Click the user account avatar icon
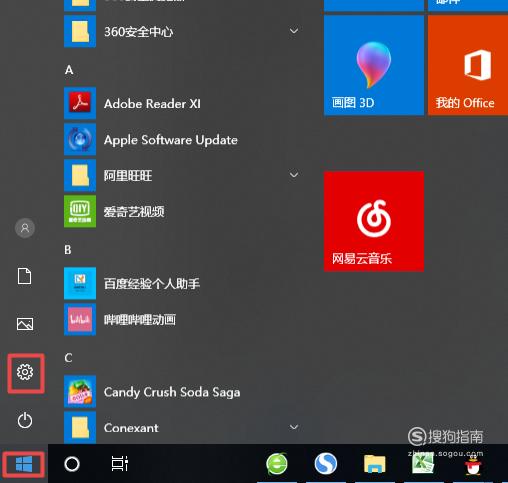 pyautogui.click(x=25, y=228)
